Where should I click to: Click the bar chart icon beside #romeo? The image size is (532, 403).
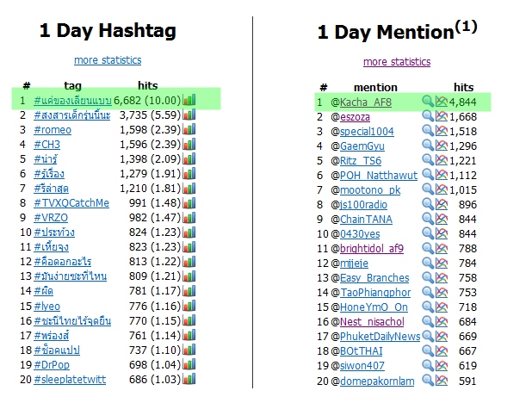[189, 129]
